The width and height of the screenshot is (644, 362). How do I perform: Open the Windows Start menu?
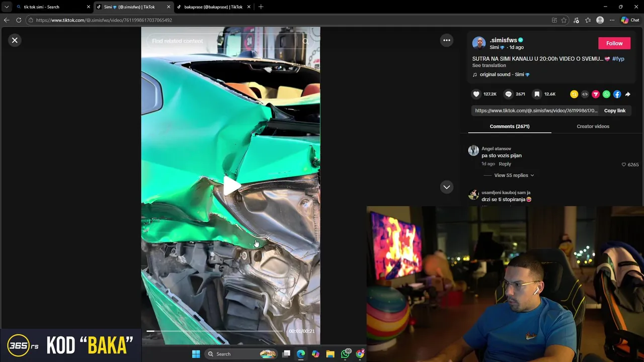[196, 354]
